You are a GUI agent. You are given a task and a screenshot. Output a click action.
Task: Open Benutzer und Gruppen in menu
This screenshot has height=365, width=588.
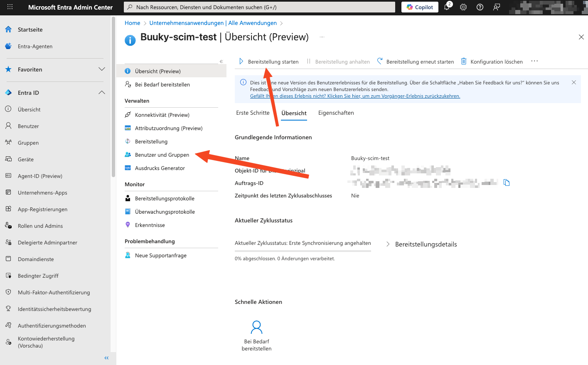click(162, 155)
